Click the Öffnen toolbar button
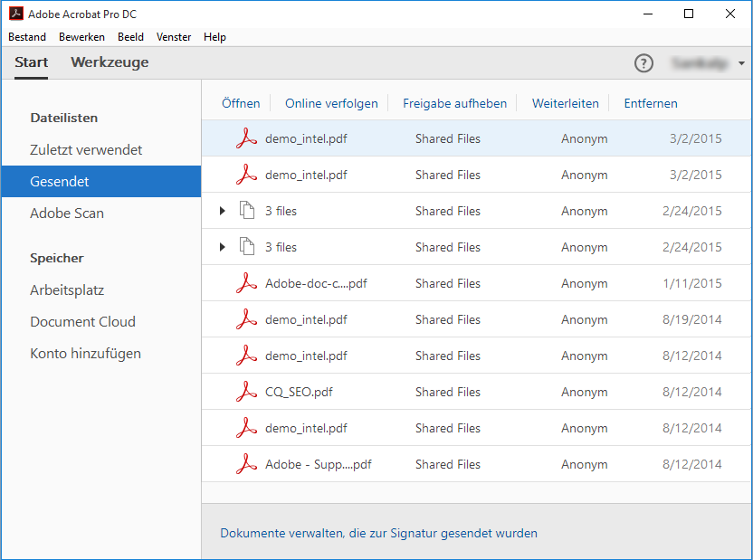Screen dimensions: 753x560 pyautogui.click(x=241, y=103)
